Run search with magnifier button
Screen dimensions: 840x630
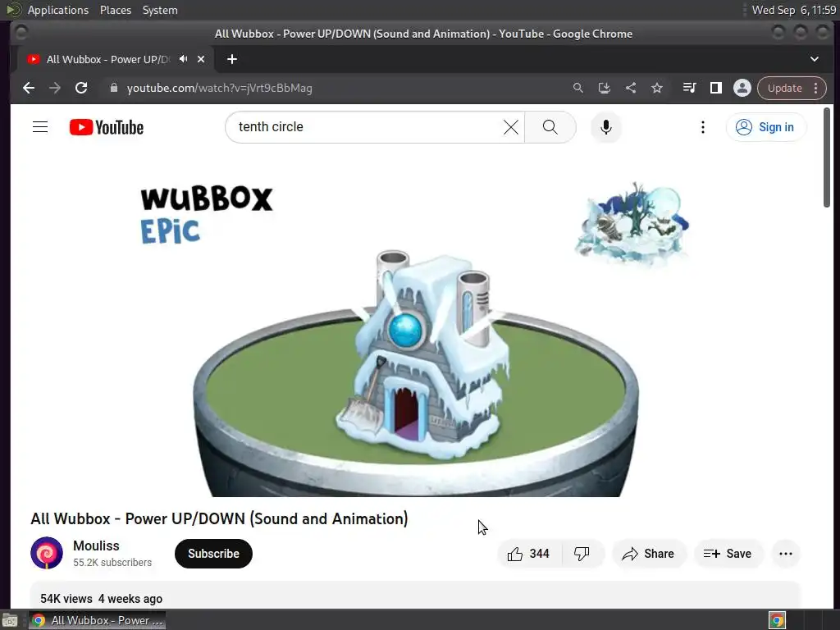click(550, 127)
